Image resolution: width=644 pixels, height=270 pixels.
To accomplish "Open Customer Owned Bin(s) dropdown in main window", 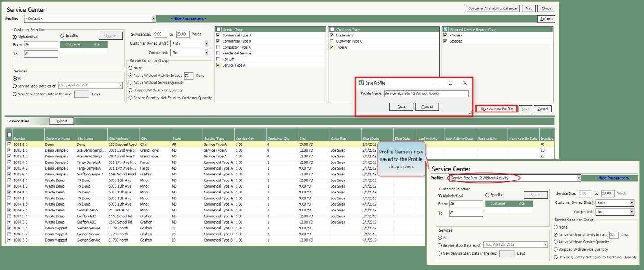I will (207, 44).
